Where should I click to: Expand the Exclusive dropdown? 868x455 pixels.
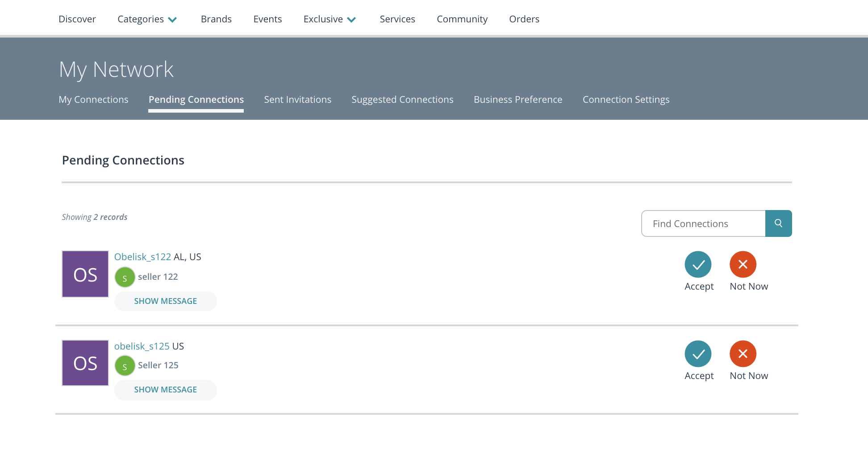[330, 19]
